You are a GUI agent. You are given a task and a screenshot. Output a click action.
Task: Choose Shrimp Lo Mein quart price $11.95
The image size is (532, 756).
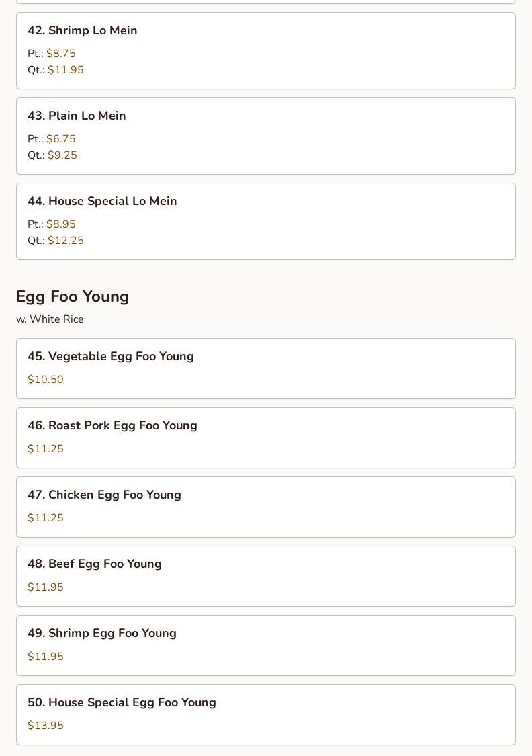(65, 70)
